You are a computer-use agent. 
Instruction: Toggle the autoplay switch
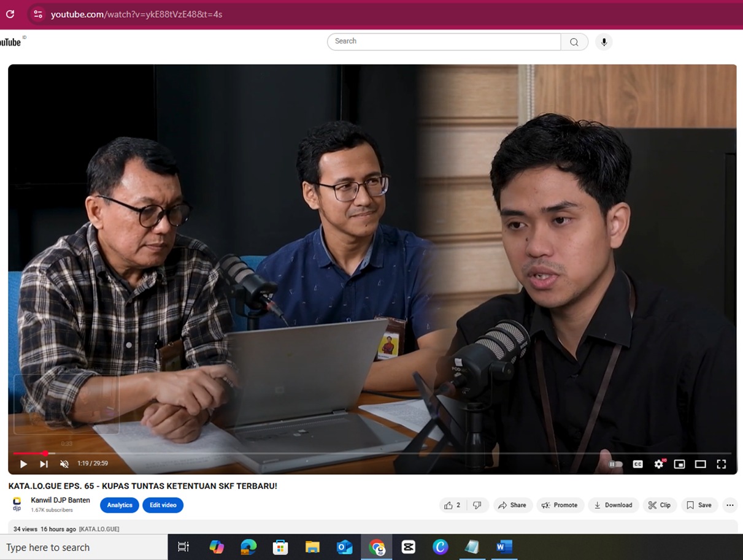615,464
